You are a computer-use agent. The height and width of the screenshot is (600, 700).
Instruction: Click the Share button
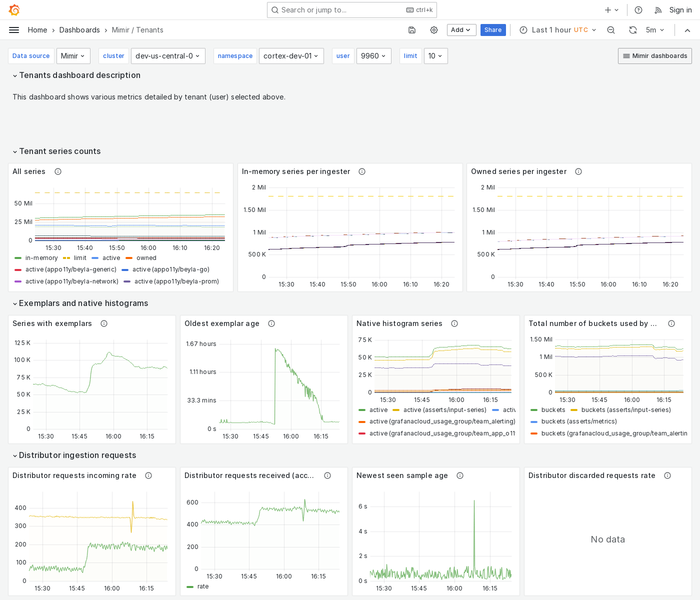coord(493,30)
